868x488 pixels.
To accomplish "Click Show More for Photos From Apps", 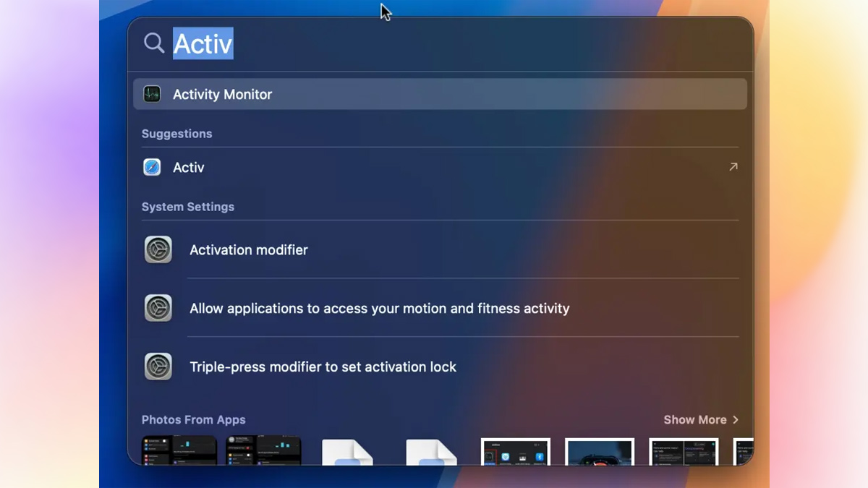I will [x=701, y=419].
